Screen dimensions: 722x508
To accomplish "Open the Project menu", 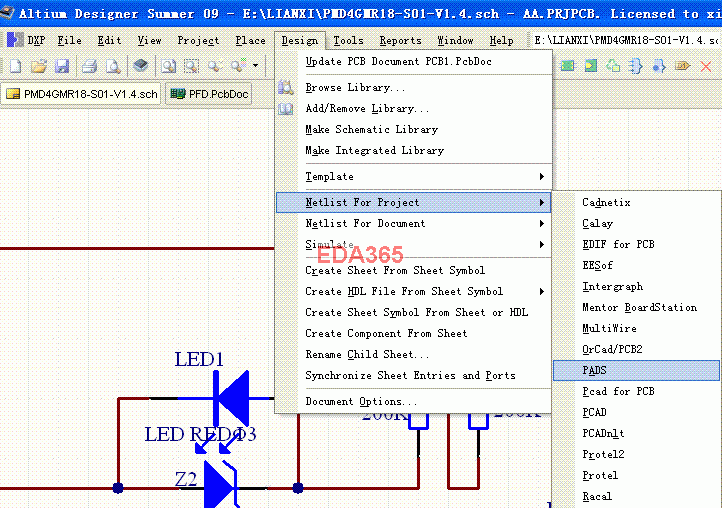I will [x=198, y=41].
